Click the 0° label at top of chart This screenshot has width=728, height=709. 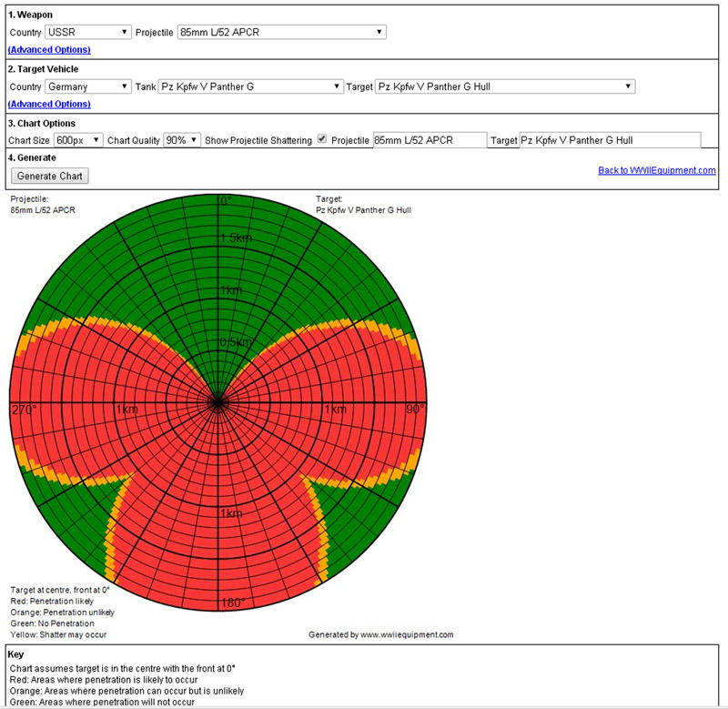click(x=226, y=201)
